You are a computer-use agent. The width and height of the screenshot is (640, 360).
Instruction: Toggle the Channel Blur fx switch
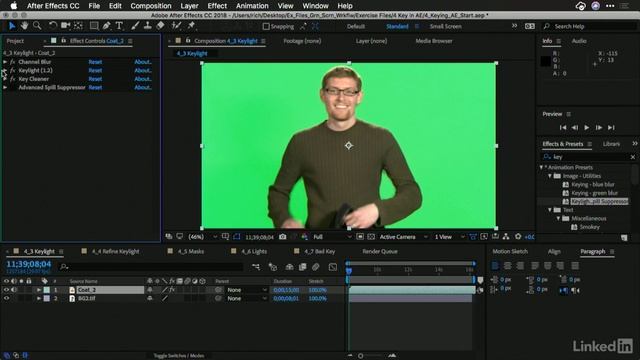13,62
